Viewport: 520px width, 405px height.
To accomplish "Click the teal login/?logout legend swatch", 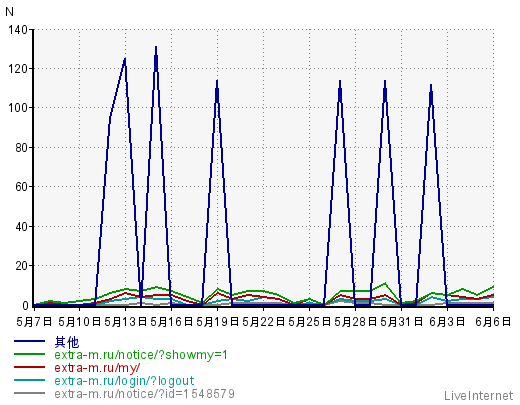I will [x=29, y=380].
